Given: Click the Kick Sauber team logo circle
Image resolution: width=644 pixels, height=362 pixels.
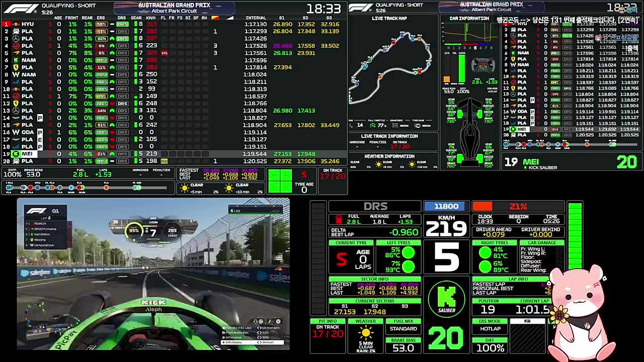Looking at the screenshot, I should point(447,298).
